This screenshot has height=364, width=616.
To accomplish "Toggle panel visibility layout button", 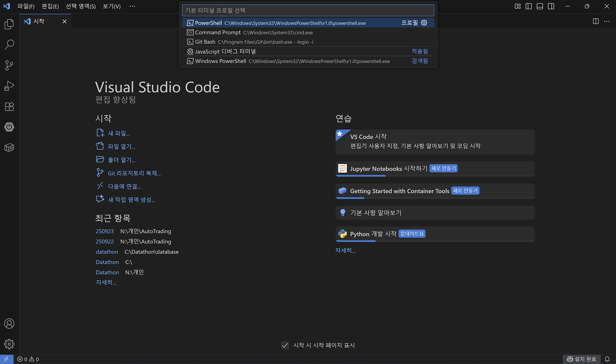I will pyautogui.click(x=540, y=6).
